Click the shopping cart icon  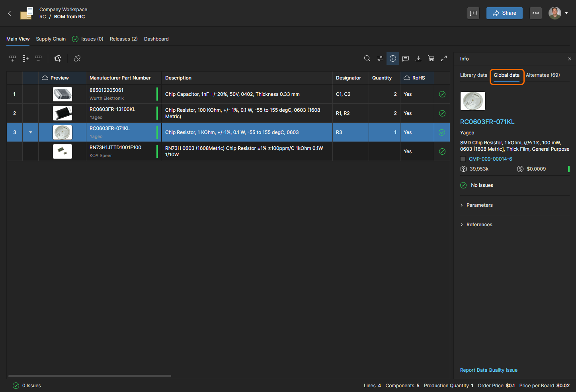[431, 58]
